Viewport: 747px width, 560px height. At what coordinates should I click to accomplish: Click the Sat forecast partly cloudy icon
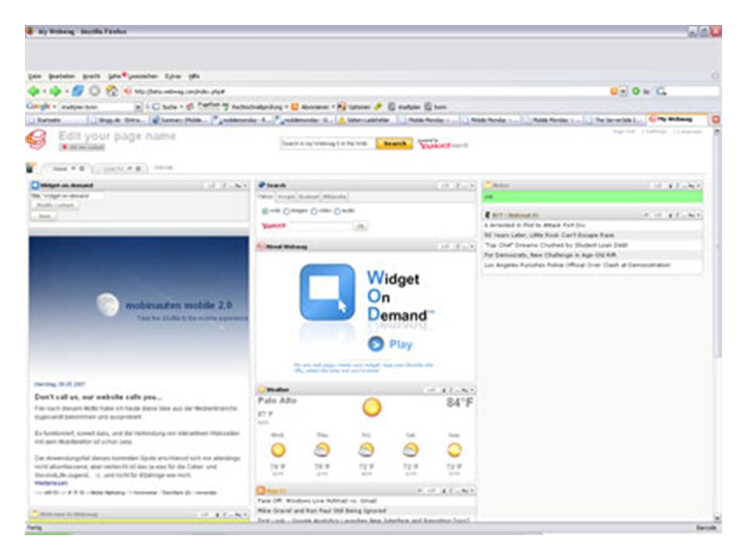[x=410, y=450]
